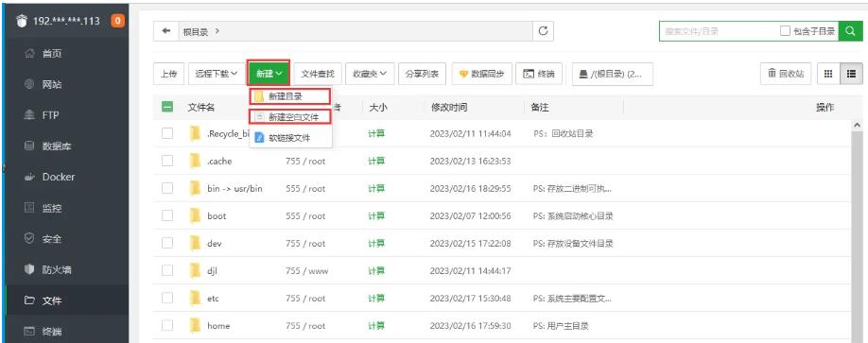Choose 软链接文件 from the menu

[290, 138]
